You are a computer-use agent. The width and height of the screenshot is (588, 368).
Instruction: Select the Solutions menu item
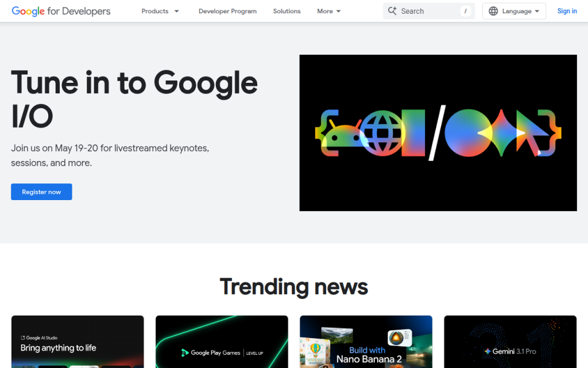287,11
